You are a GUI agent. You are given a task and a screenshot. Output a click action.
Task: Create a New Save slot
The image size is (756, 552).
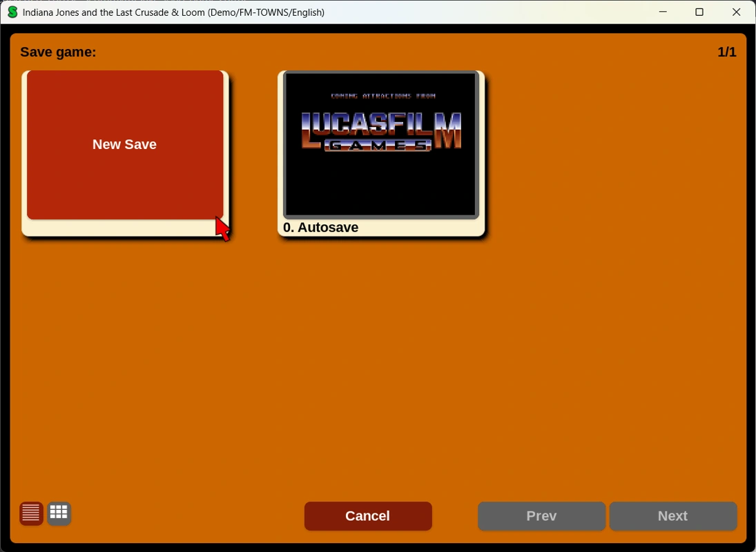pos(125,145)
